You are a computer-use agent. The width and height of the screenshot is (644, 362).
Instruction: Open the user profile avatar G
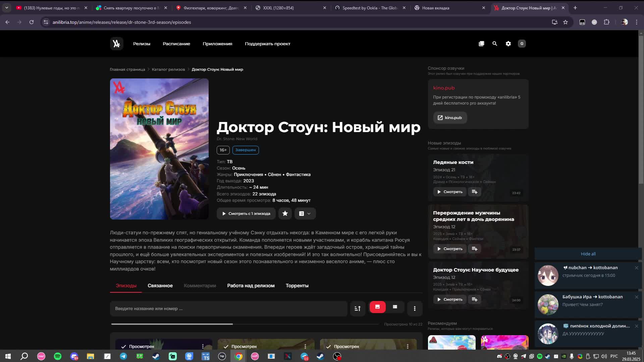[522, 44]
